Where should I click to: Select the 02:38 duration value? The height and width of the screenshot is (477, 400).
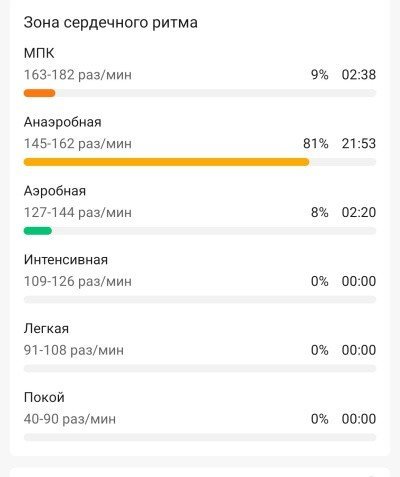click(359, 75)
